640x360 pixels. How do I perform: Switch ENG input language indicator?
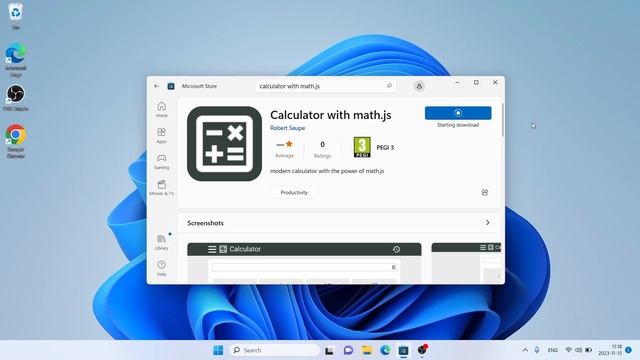[553, 350]
